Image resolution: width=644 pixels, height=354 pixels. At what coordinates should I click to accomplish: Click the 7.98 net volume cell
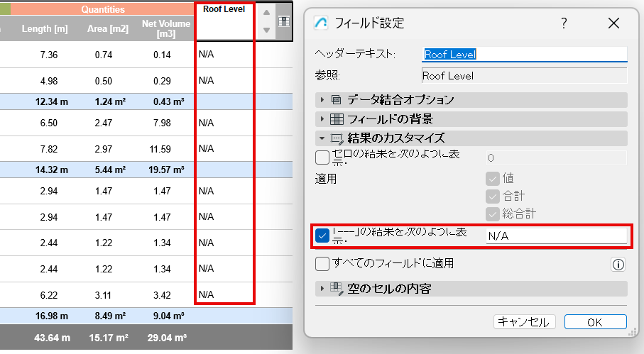[x=162, y=123]
